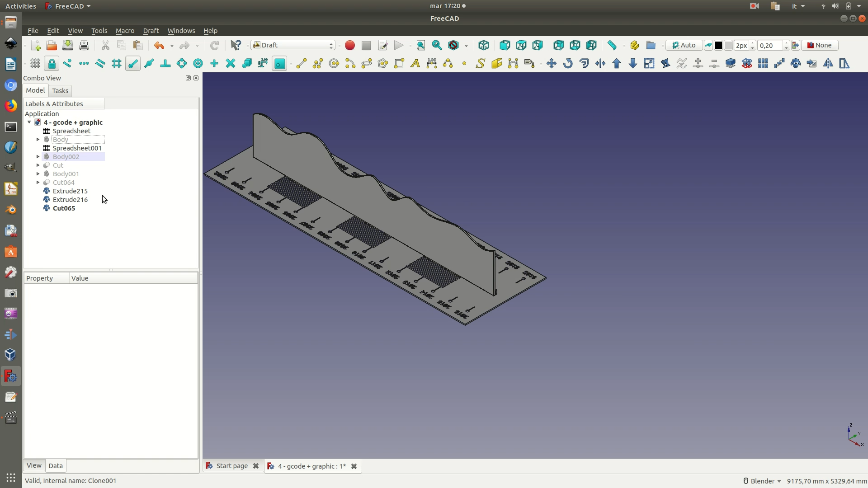
Task: Set isometric view
Action: (x=484, y=45)
